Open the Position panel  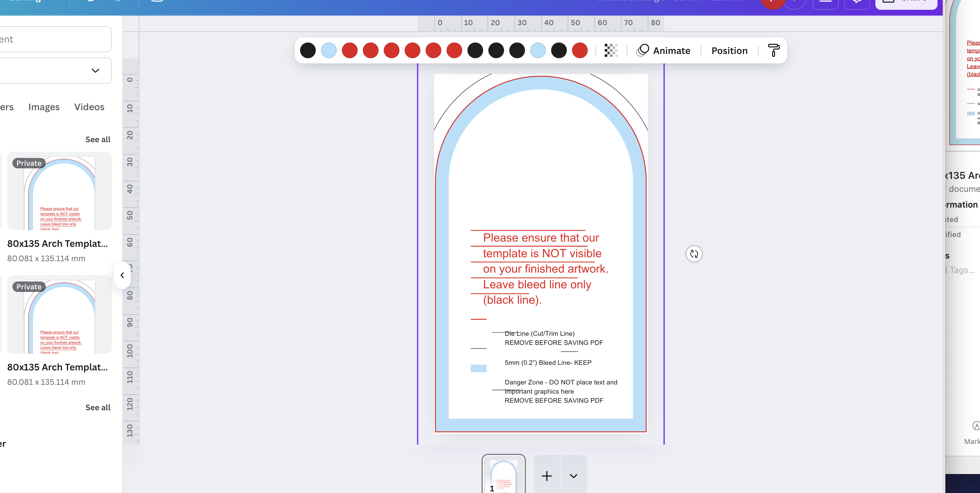pyautogui.click(x=729, y=50)
